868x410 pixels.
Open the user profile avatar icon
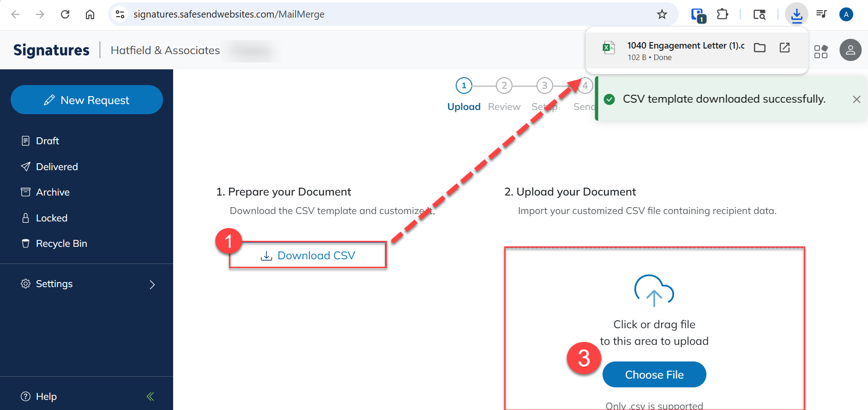pos(850,50)
